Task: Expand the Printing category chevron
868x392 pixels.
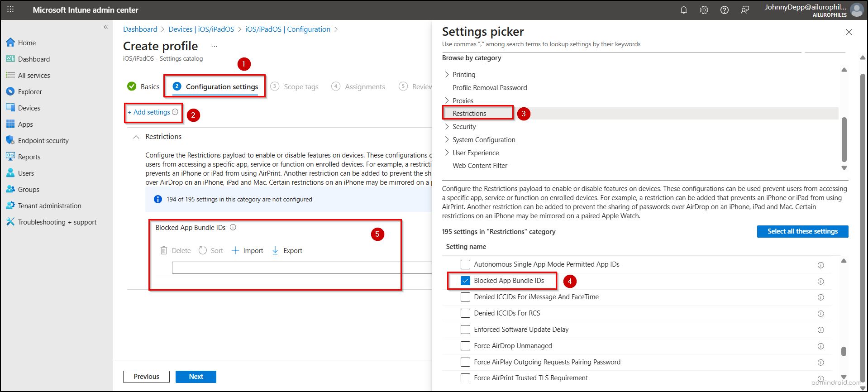Action: (447, 75)
